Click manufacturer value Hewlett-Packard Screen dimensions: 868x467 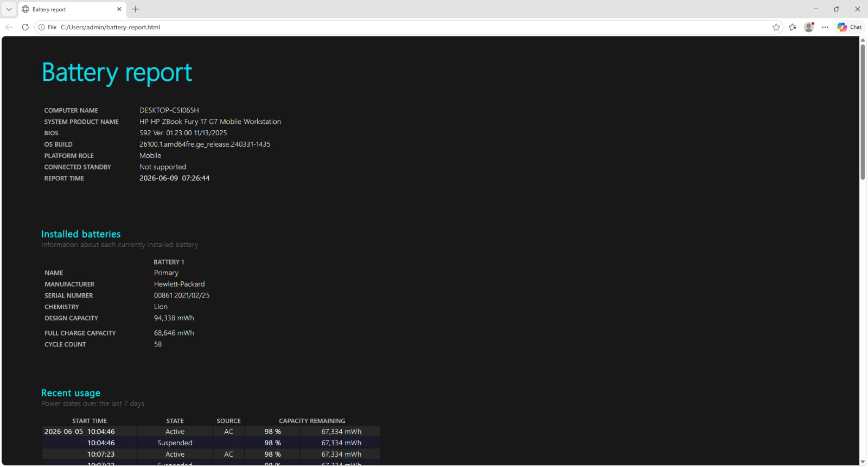click(180, 284)
